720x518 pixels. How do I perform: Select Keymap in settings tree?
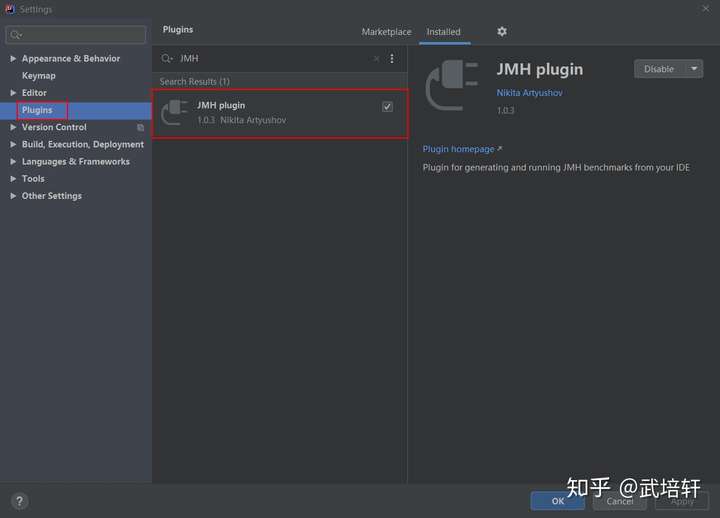[x=39, y=75]
